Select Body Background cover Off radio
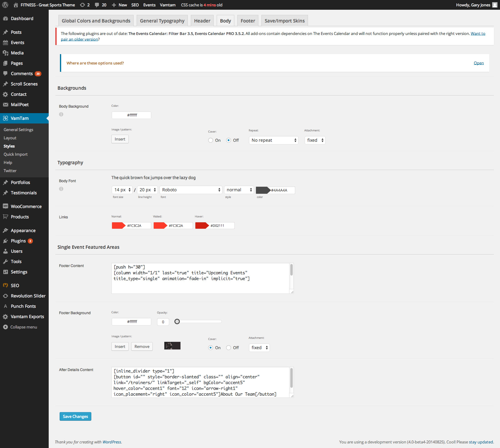The width and height of the screenshot is (500, 448). coord(229,140)
